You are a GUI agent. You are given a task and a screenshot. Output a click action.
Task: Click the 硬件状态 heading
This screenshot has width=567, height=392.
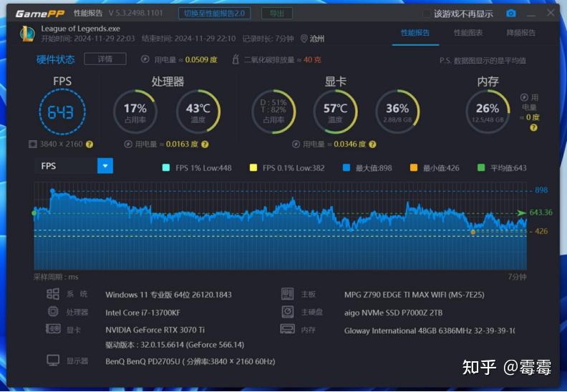pyautogui.click(x=55, y=59)
